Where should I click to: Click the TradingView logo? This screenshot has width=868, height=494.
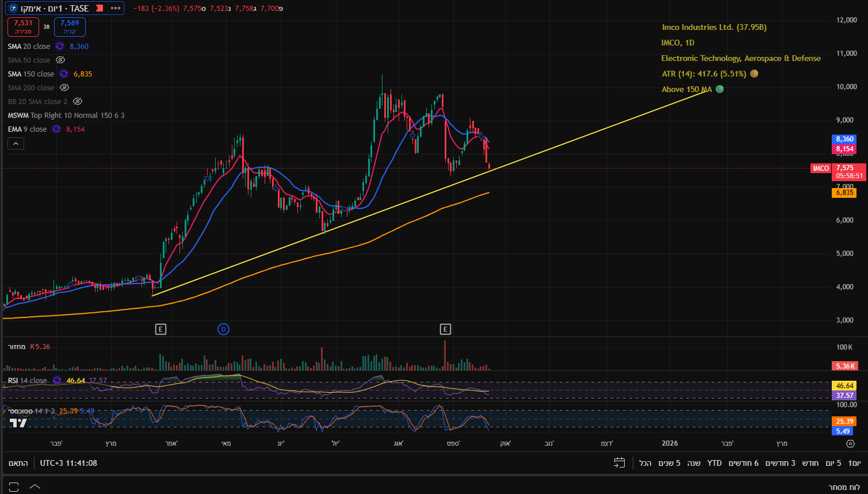[x=18, y=423]
